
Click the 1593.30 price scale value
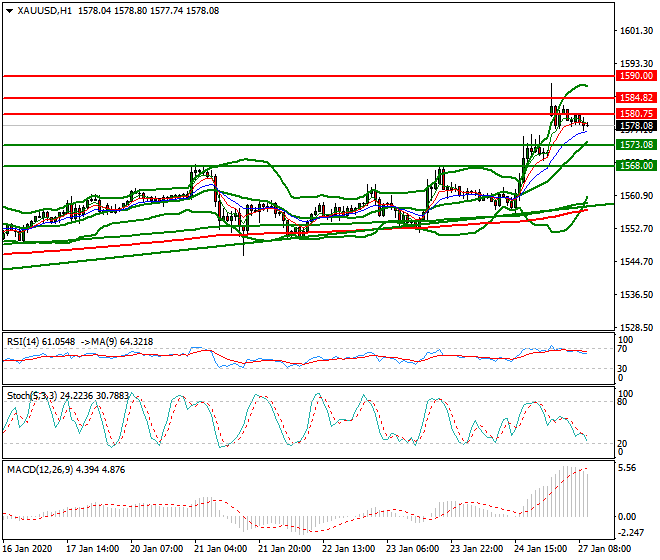click(636, 64)
